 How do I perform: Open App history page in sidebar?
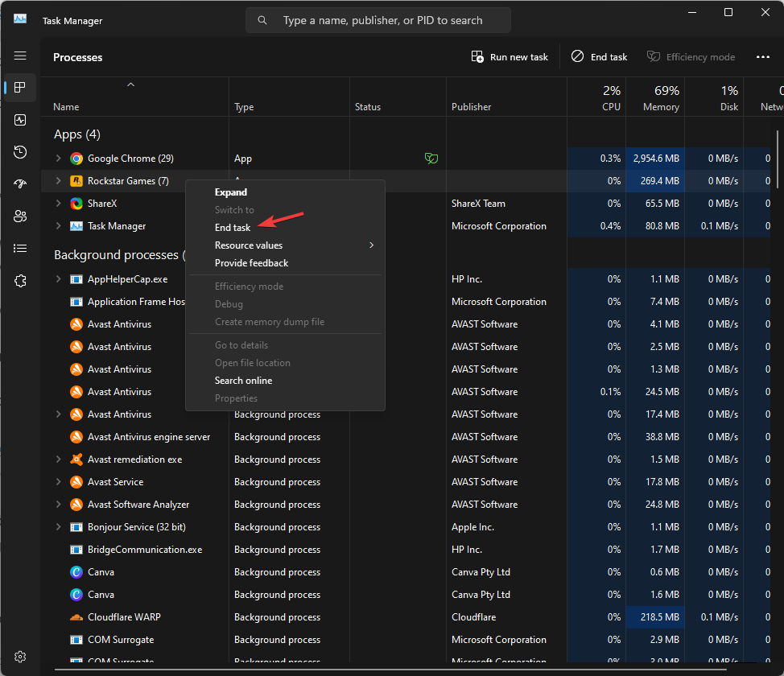coord(20,152)
